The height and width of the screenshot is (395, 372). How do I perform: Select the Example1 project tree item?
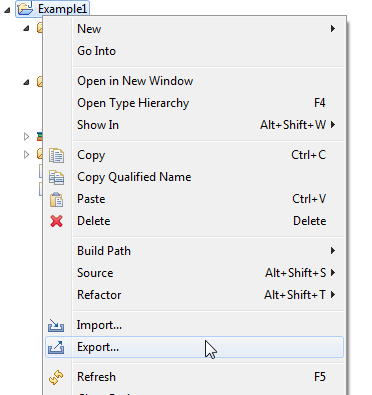[53, 9]
